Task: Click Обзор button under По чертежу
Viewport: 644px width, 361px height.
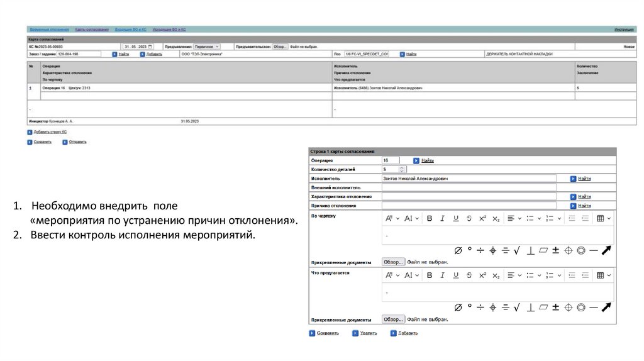Action: click(393, 262)
